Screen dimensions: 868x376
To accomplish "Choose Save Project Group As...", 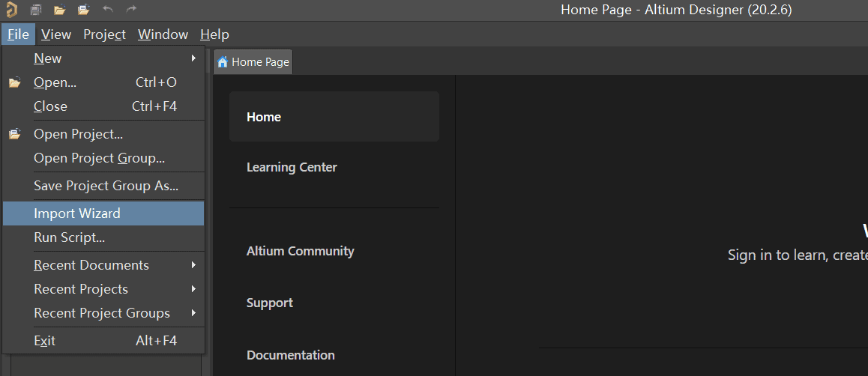I will click(103, 186).
